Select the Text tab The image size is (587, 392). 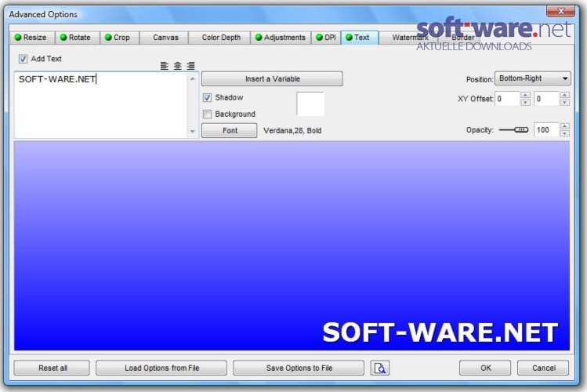360,38
